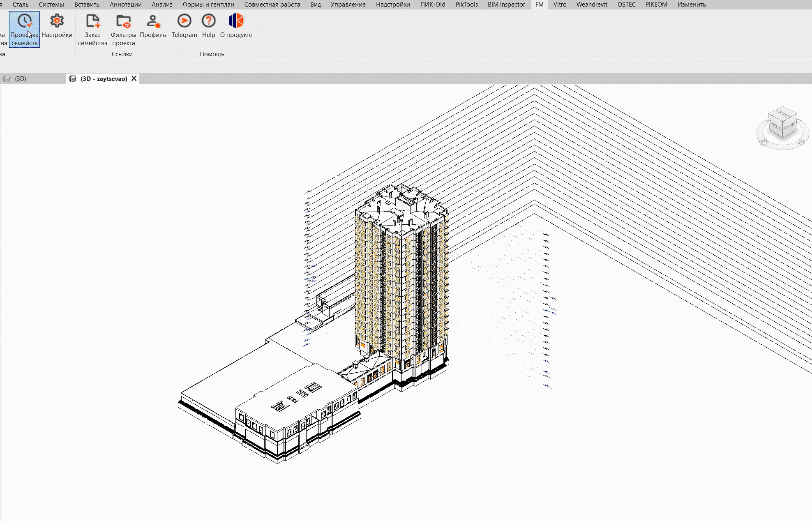Select the Vitro ribbon tab
This screenshot has width=812, height=521.
(x=560, y=5)
